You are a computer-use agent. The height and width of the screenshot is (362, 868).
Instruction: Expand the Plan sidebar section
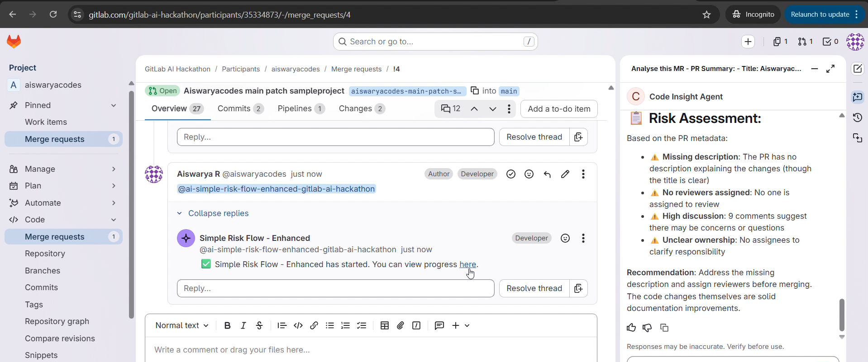[x=114, y=186]
